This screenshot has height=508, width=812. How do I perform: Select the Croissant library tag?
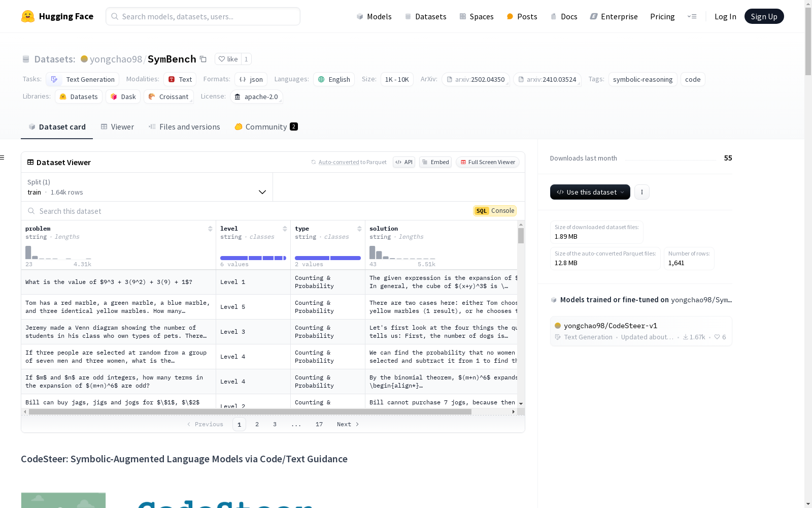[168, 97]
